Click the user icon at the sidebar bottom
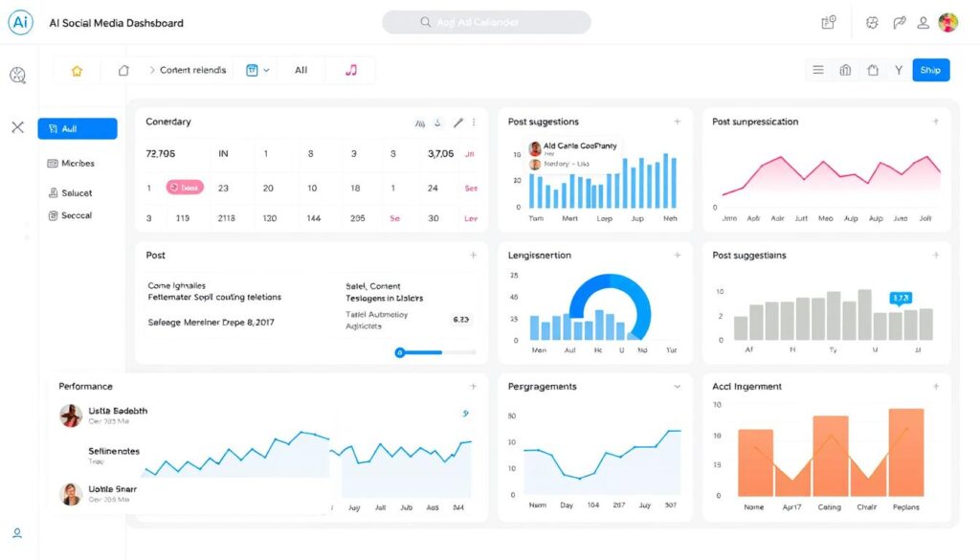Viewport: 980px width, 560px height. point(17,533)
